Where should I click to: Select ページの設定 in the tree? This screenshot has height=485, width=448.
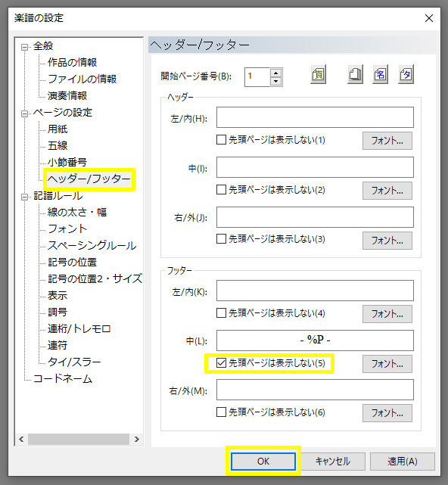[63, 113]
